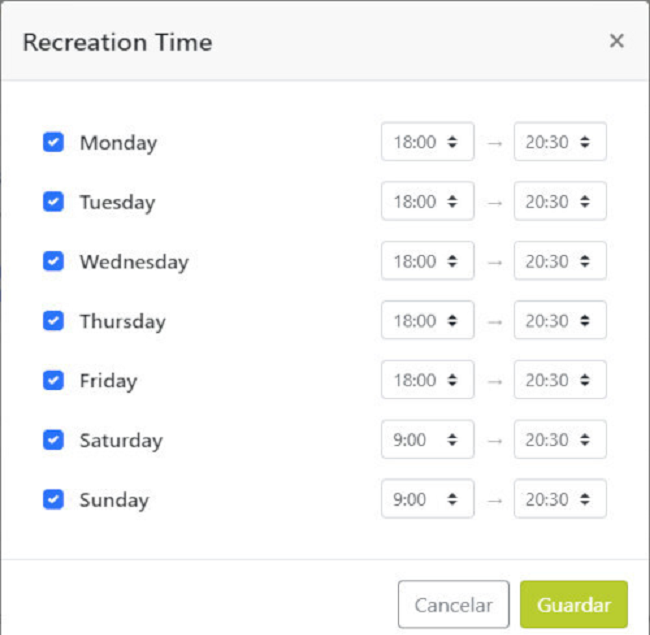Screen dimensions: 650x635
Task: Change Wednesday end time selection
Action: 560,261
